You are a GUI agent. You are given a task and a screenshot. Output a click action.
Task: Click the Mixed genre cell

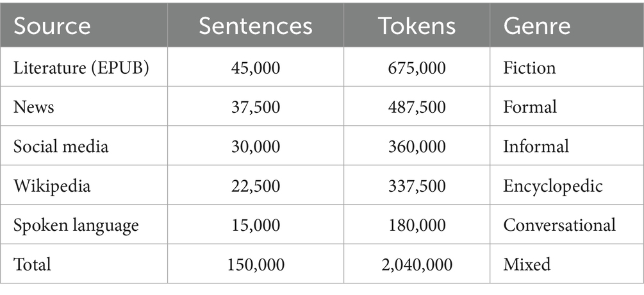coord(525,264)
